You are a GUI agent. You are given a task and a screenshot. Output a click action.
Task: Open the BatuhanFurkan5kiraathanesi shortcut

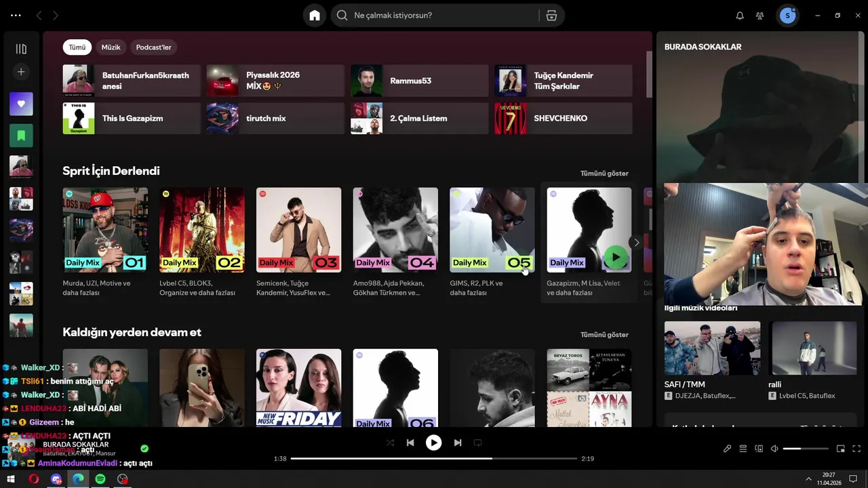pyautogui.click(x=132, y=81)
